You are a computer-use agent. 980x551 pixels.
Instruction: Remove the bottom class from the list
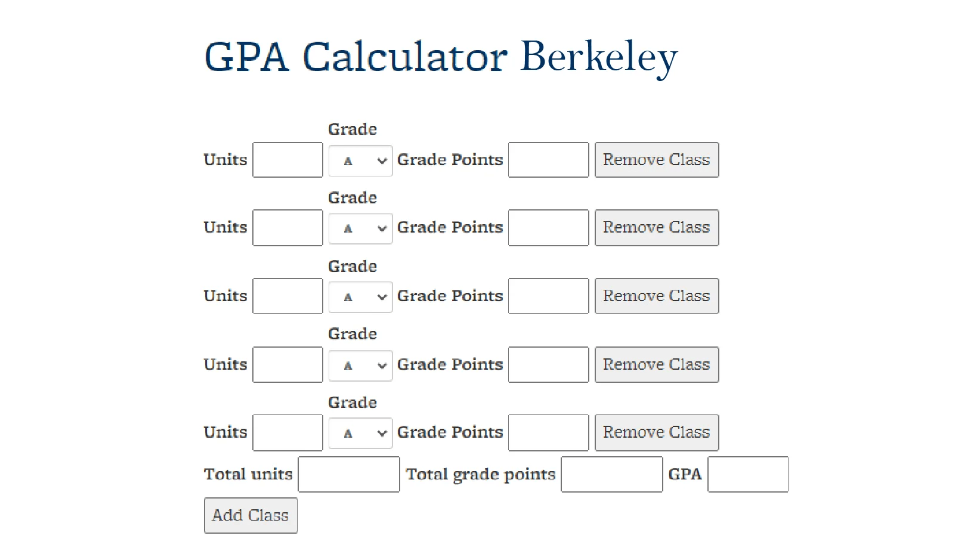pos(656,432)
